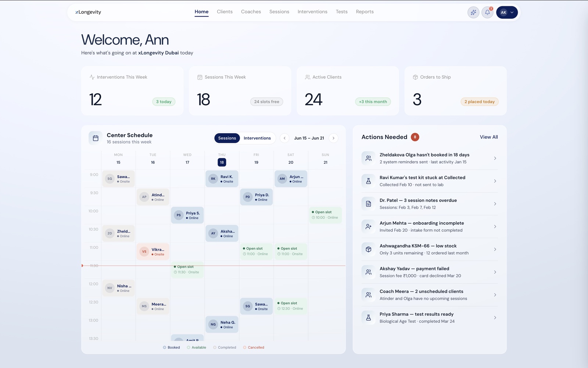
Task: Expand Ravi Kumar's test kit action chevron
Action: 495,181
